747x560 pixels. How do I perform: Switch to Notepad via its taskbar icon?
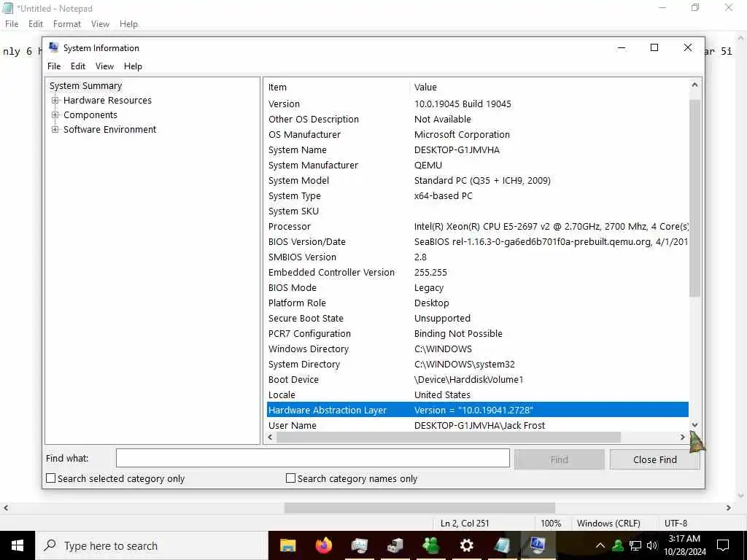click(x=502, y=545)
